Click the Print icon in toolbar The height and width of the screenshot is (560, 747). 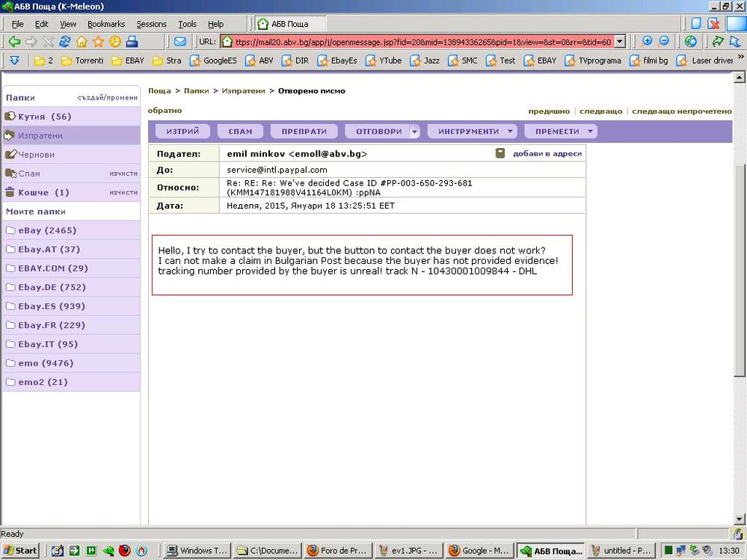tap(132, 42)
